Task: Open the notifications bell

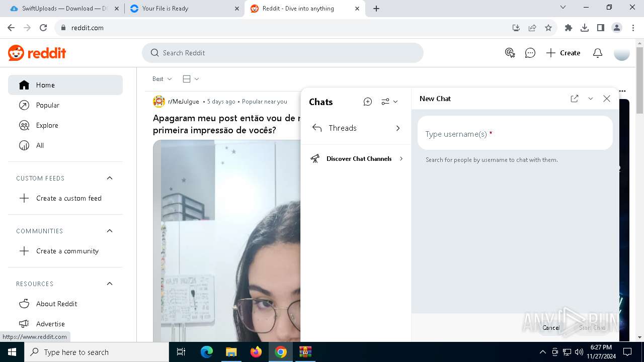Action: (x=598, y=53)
